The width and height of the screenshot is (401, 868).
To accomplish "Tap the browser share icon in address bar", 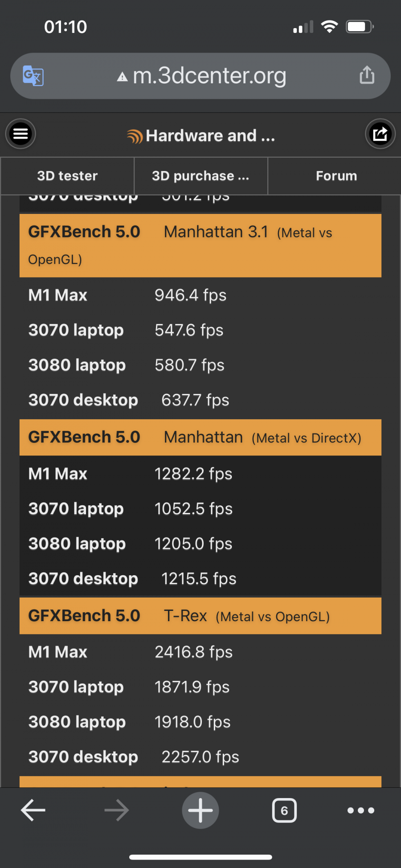I will 367,75.
